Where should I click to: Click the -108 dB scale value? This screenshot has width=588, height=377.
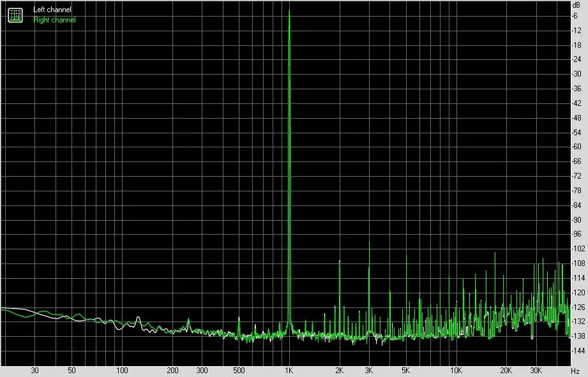point(578,263)
